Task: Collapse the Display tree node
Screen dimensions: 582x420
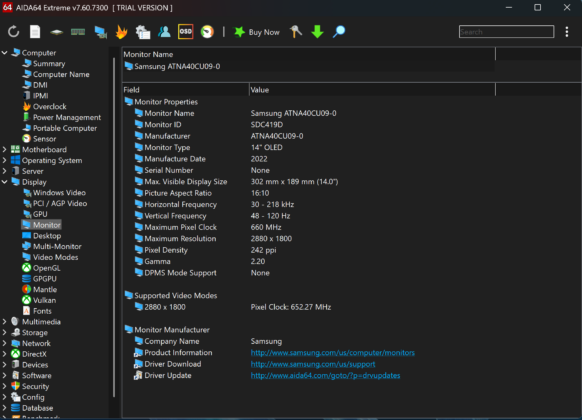Action: click(4, 182)
